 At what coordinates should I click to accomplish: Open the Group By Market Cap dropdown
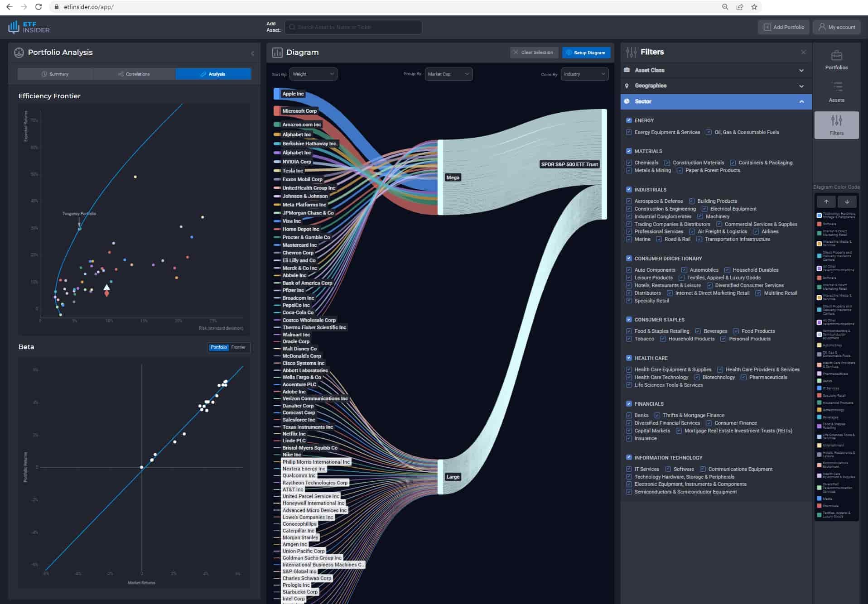coord(448,74)
